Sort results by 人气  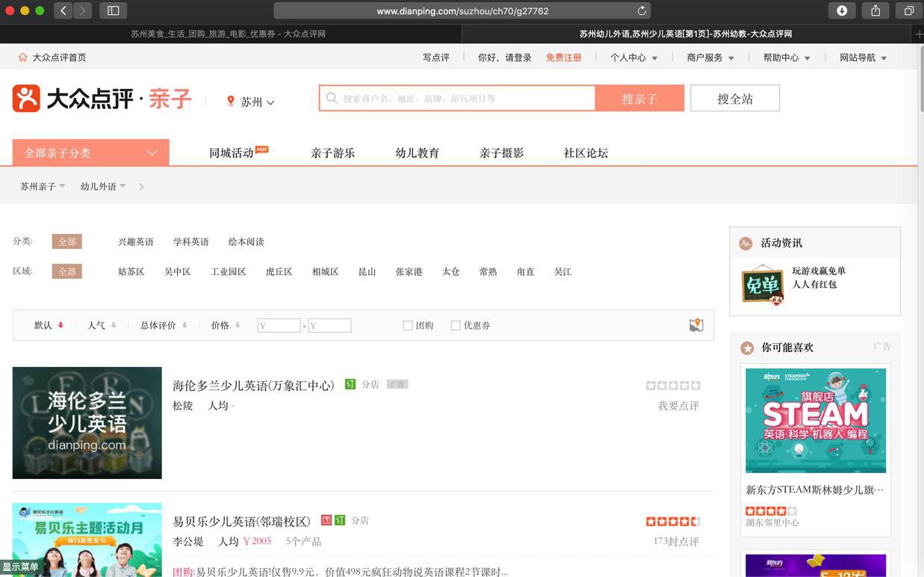click(102, 325)
